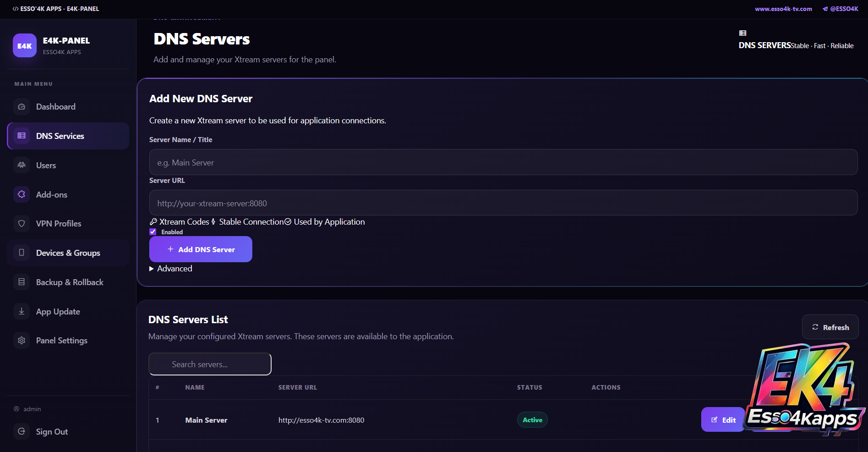Click the Users group icon
This screenshot has width=868, height=452.
(22, 165)
